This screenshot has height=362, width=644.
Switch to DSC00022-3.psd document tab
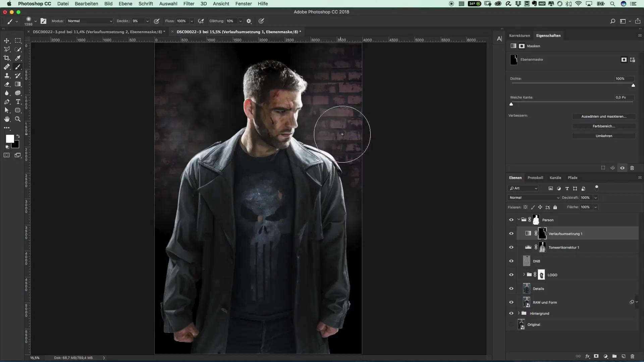click(99, 32)
